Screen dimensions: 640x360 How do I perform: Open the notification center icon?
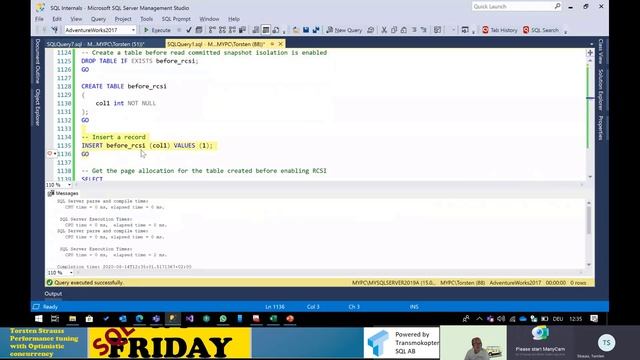click(594, 319)
